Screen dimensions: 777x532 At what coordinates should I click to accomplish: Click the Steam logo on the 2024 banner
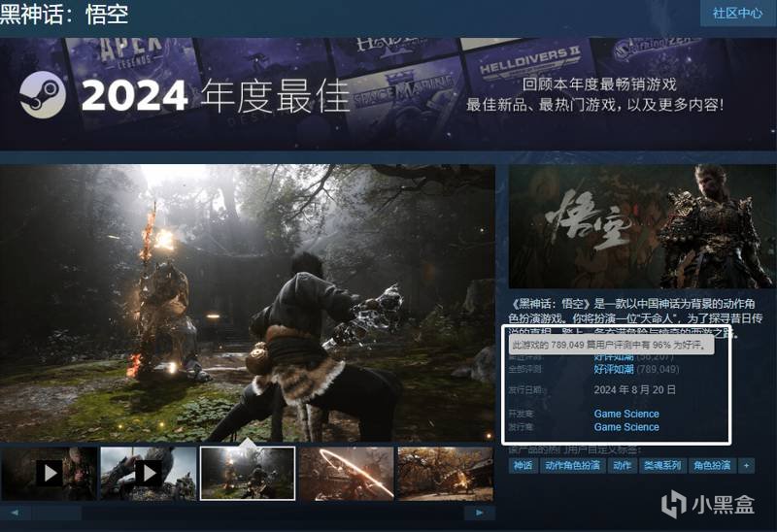pyautogui.click(x=43, y=94)
